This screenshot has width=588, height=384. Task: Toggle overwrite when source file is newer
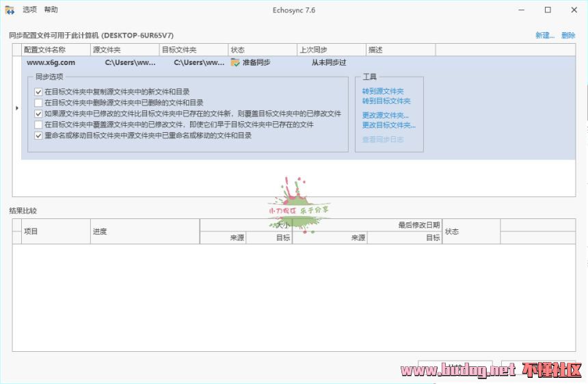(x=39, y=114)
